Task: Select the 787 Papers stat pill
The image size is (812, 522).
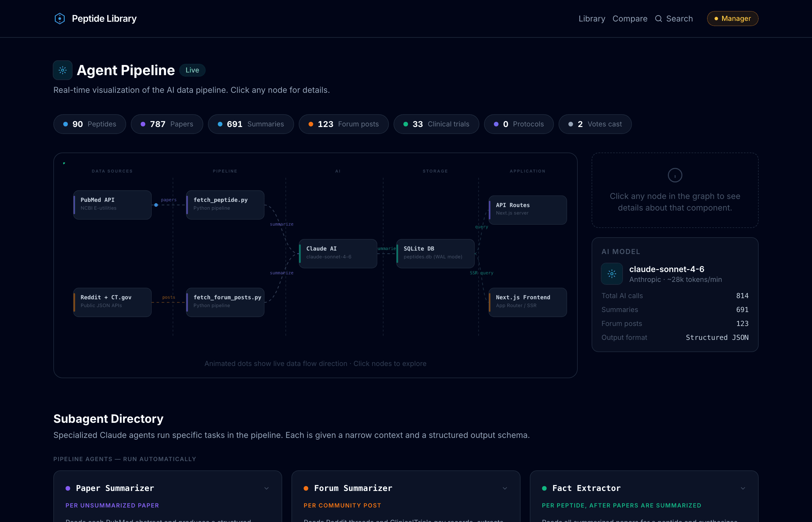Action: click(167, 124)
